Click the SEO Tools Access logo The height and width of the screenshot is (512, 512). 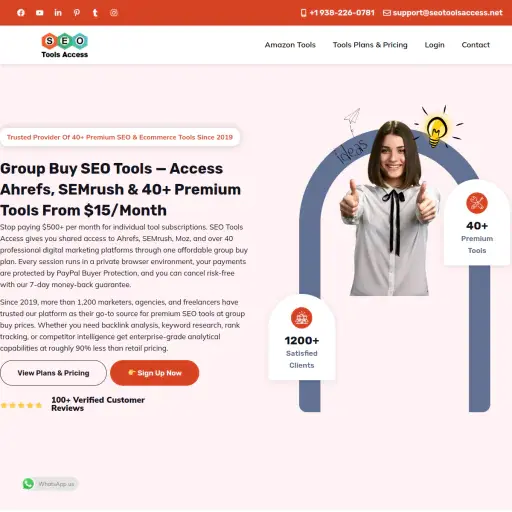65,45
